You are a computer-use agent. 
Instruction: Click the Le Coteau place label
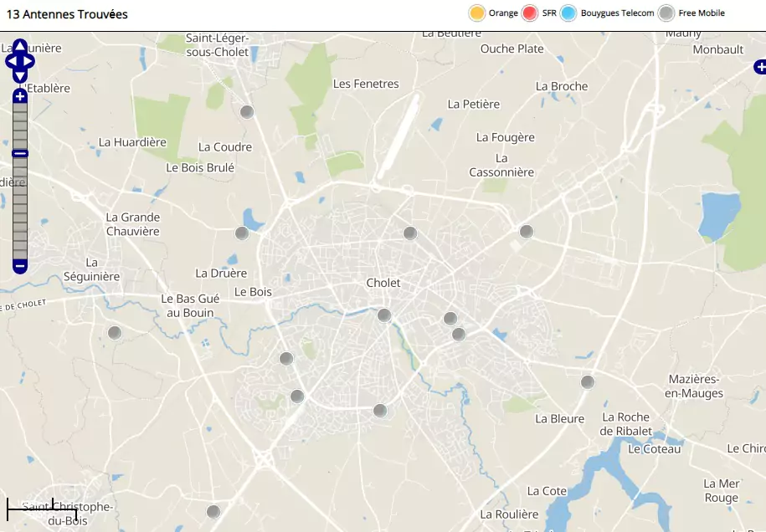click(x=655, y=449)
